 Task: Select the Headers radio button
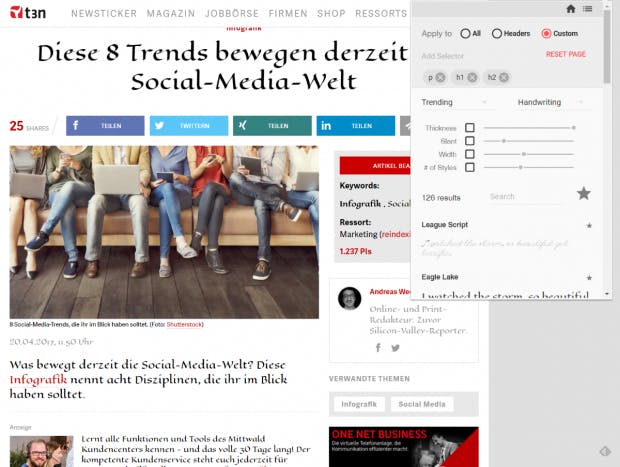[497, 34]
